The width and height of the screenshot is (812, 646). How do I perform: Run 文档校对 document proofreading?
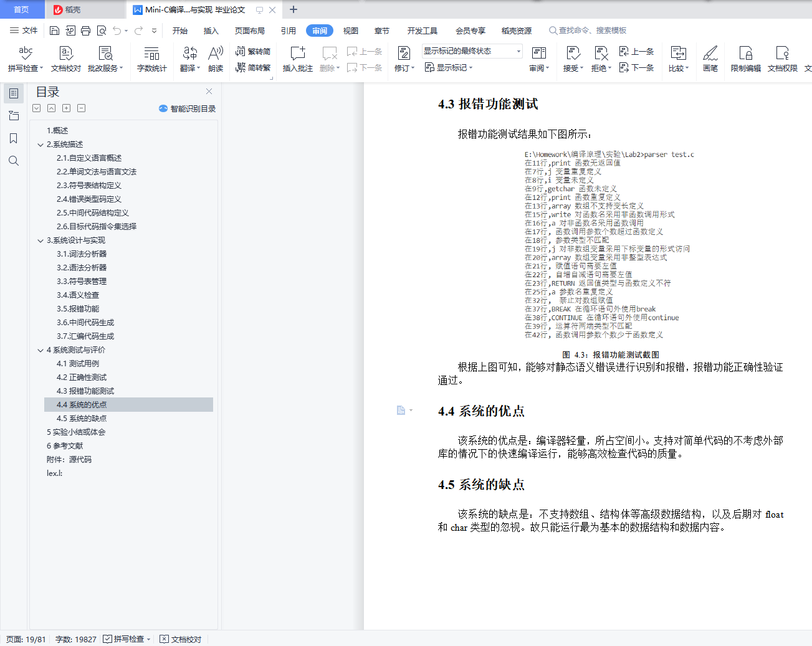coord(65,59)
